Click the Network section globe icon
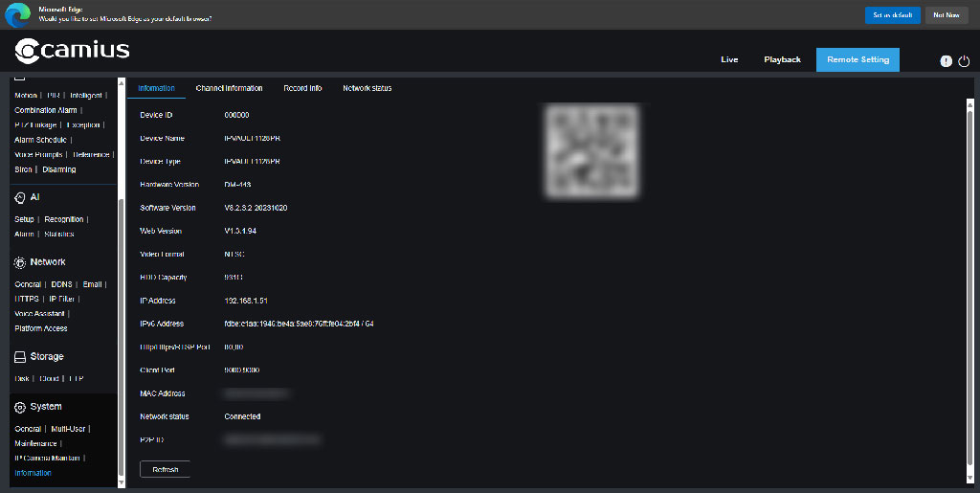The image size is (980, 493). pyautogui.click(x=19, y=262)
